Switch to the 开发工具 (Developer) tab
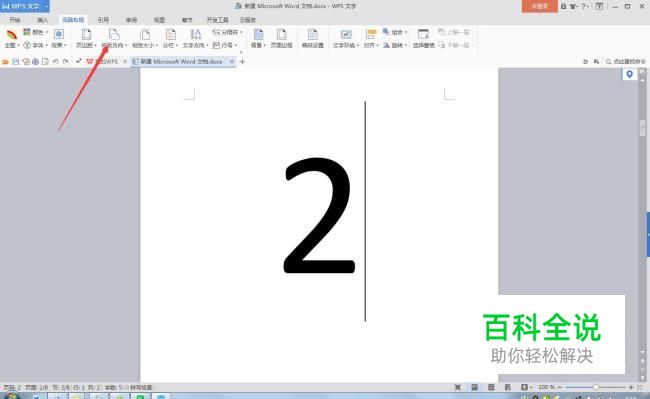The height and width of the screenshot is (399, 650). (x=217, y=20)
